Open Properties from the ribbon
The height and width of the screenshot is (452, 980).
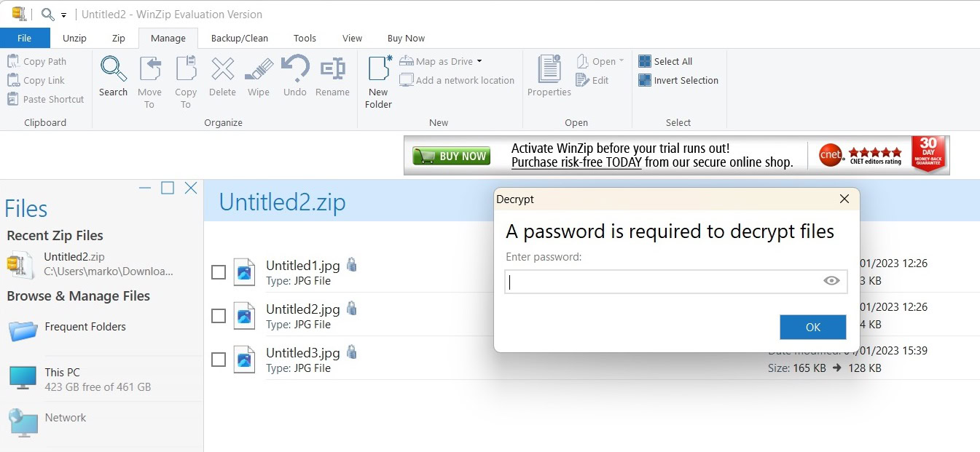[549, 76]
